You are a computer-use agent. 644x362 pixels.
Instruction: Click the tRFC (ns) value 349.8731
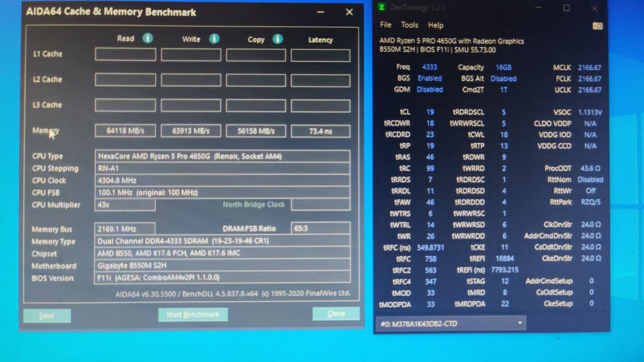(x=430, y=247)
